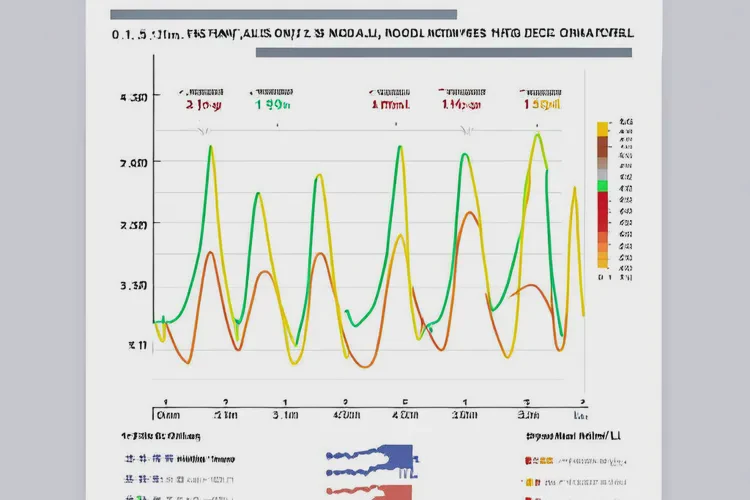Screen dimensions: 750x500
Task: Select the bright green legend swatch
Action: click(x=602, y=186)
